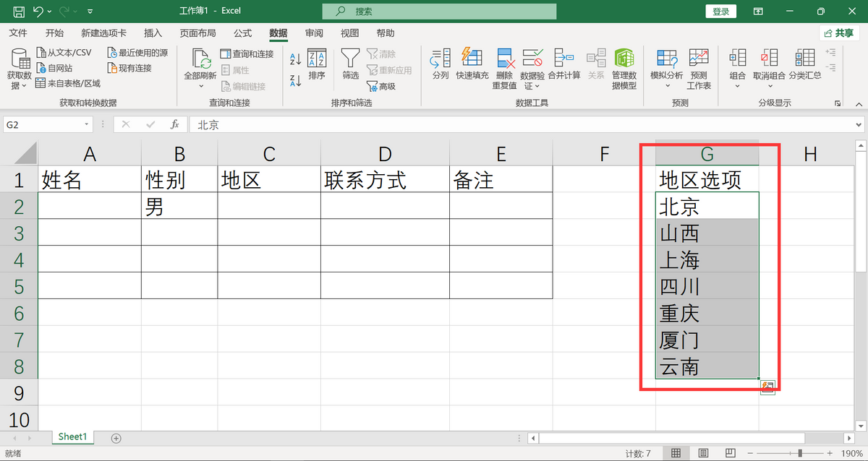
Task: Click the formula bar showing 北京
Action: coord(526,124)
